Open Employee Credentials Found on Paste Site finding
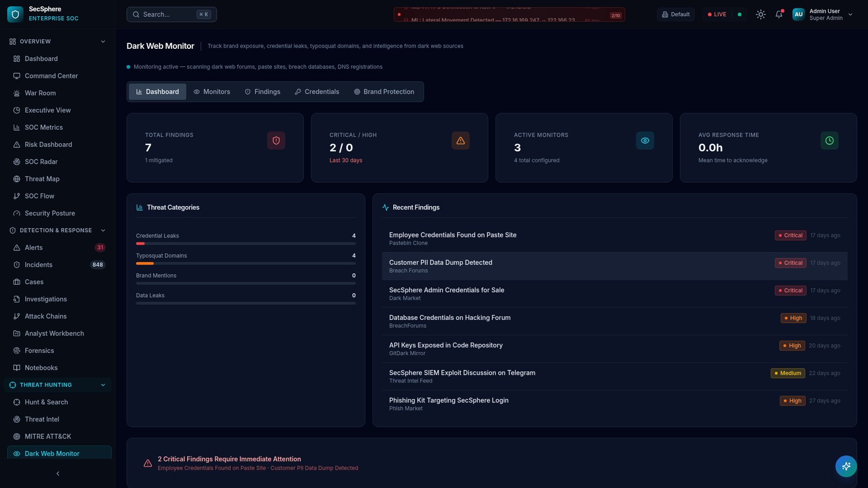The width and height of the screenshot is (868, 488). (615, 239)
